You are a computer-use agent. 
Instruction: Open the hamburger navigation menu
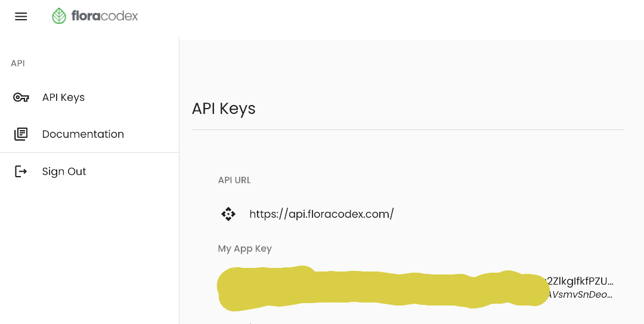[x=21, y=17]
